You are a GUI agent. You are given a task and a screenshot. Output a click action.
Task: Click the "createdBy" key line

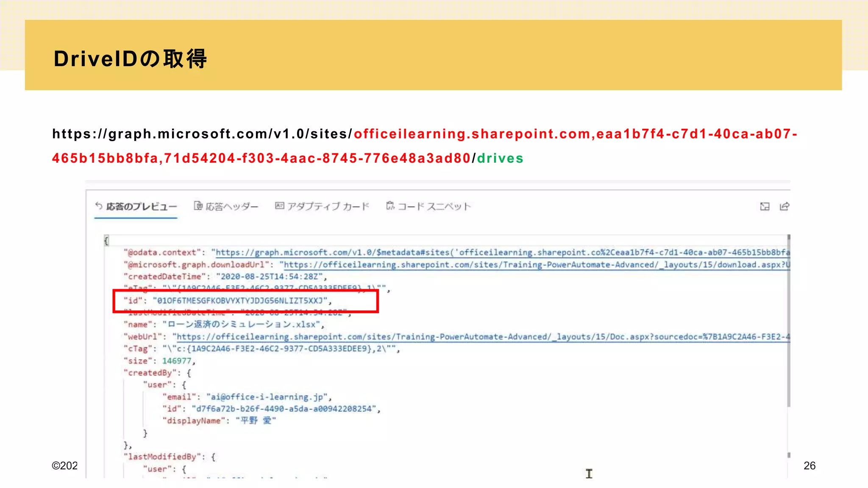(x=157, y=373)
